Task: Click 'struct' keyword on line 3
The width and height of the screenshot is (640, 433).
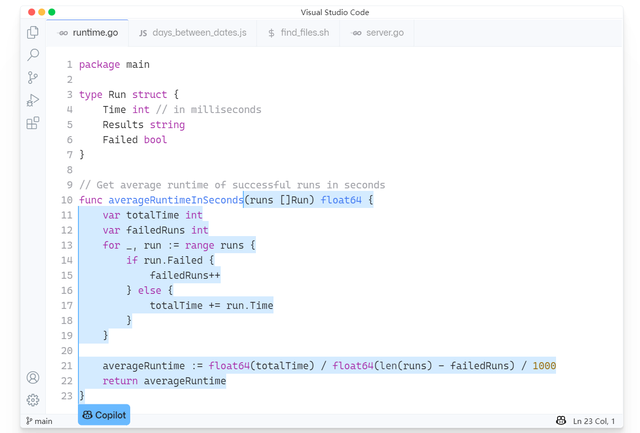Action: point(149,95)
